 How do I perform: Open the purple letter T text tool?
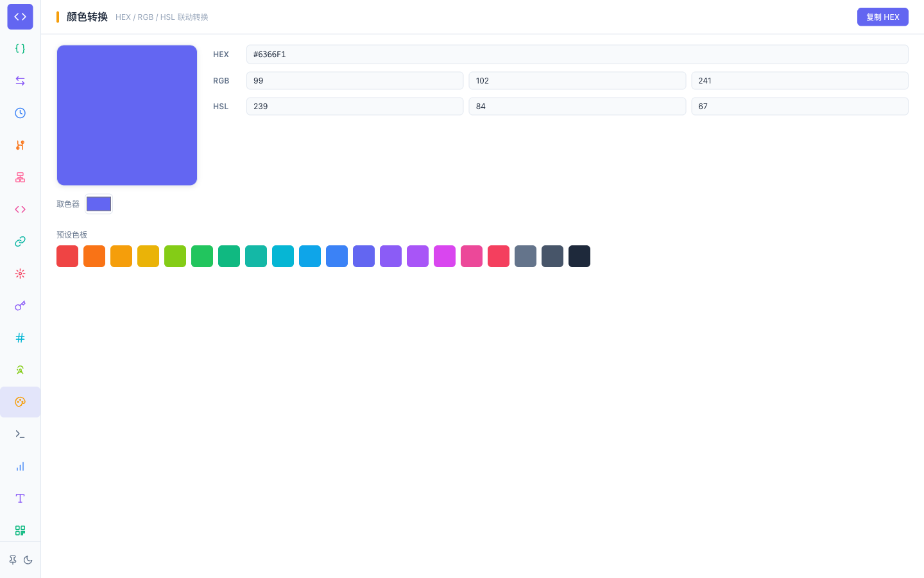tap(20, 498)
